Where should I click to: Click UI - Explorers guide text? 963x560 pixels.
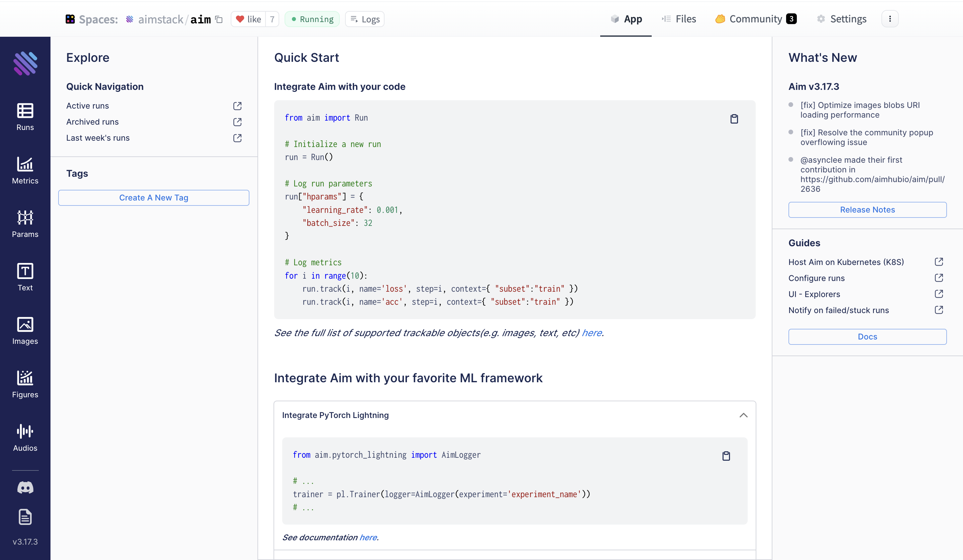click(814, 294)
